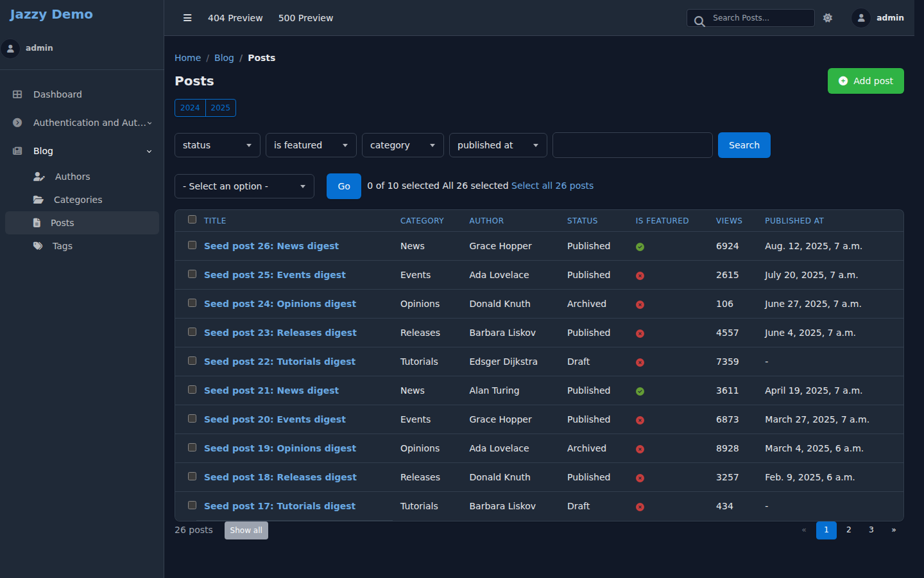
Task: Click the Jazzy Demo logo title
Action: coord(51,14)
